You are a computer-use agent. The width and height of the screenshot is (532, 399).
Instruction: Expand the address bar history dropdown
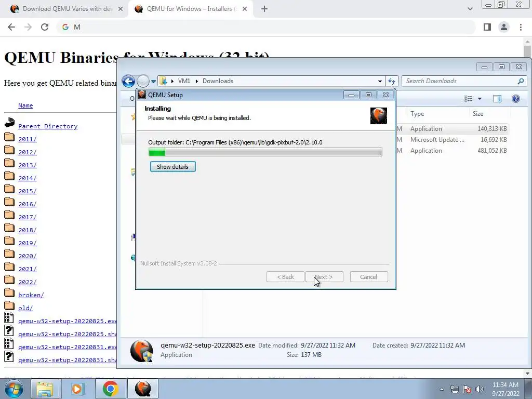(x=380, y=81)
